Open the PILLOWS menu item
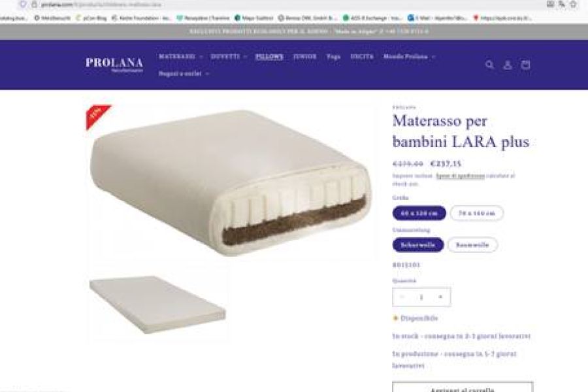The width and height of the screenshot is (588, 392). [x=269, y=57]
